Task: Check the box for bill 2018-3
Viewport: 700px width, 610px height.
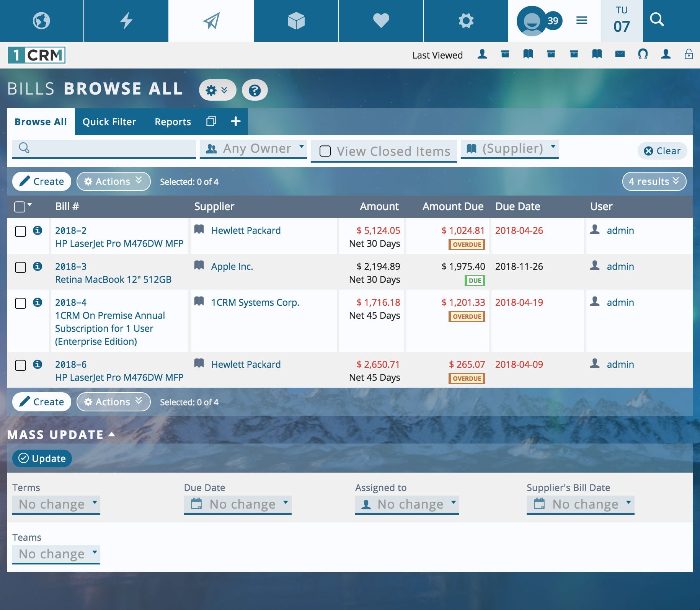Action: point(20,267)
